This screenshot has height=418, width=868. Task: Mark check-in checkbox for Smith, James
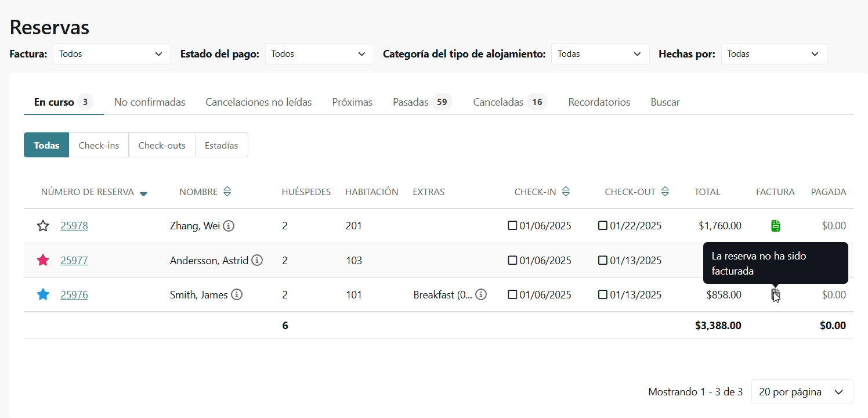coord(512,294)
